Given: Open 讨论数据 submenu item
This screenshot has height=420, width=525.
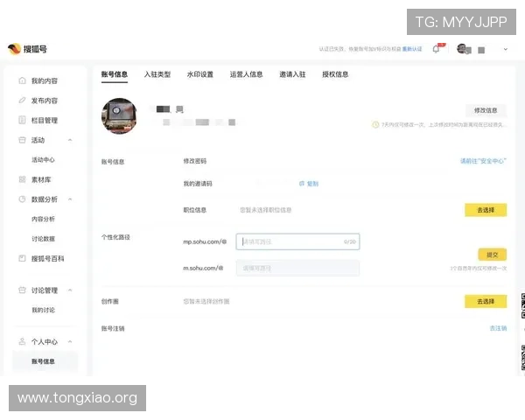Looking at the screenshot, I should [x=43, y=239].
